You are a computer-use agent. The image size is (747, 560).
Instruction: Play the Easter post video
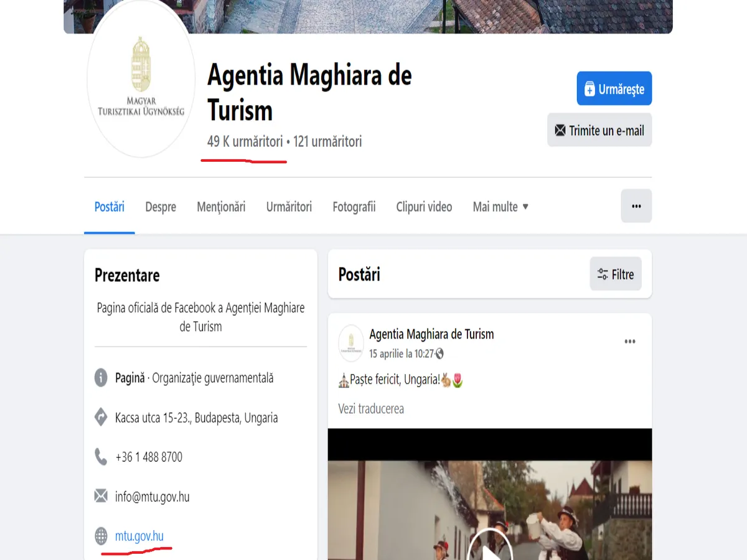point(490,549)
